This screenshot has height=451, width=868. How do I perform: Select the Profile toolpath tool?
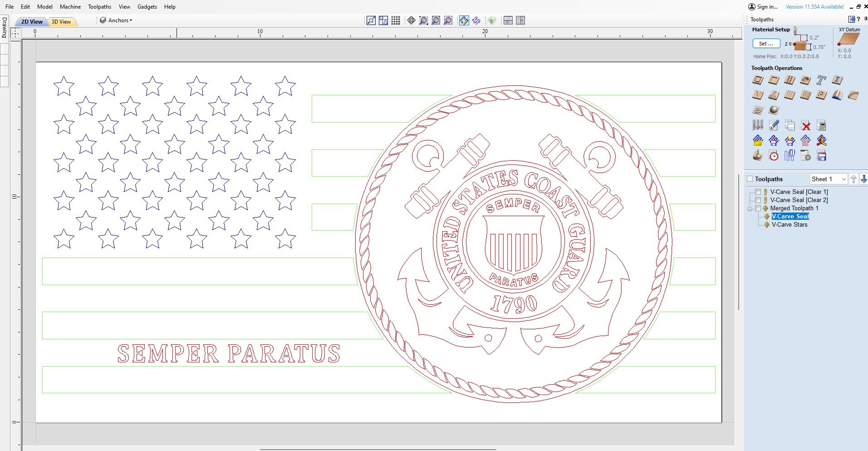[x=757, y=80]
